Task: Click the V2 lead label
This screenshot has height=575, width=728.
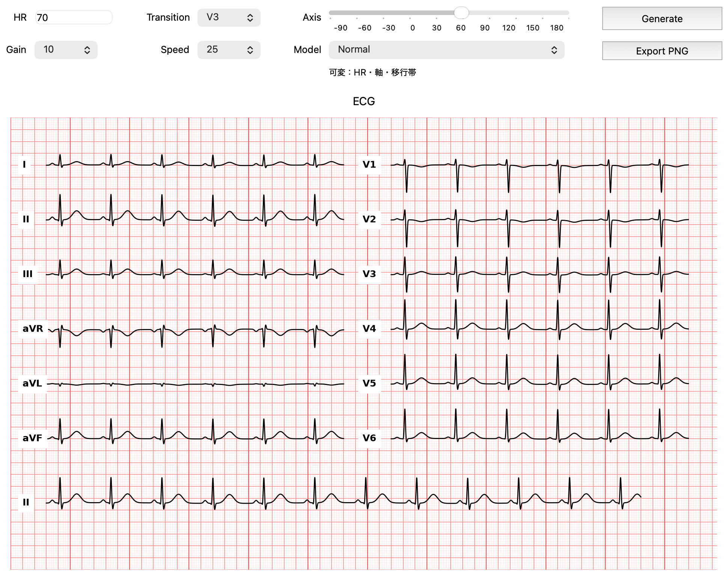Action: (369, 219)
